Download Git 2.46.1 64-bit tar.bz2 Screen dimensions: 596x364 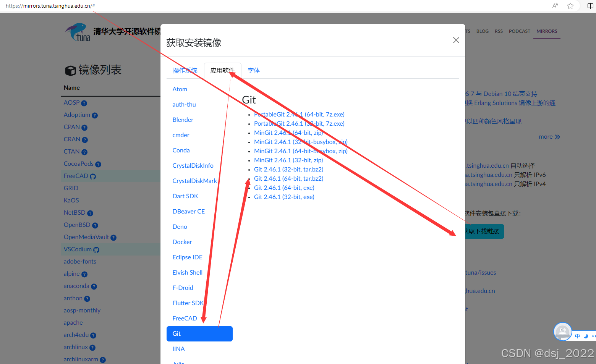coord(288,178)
